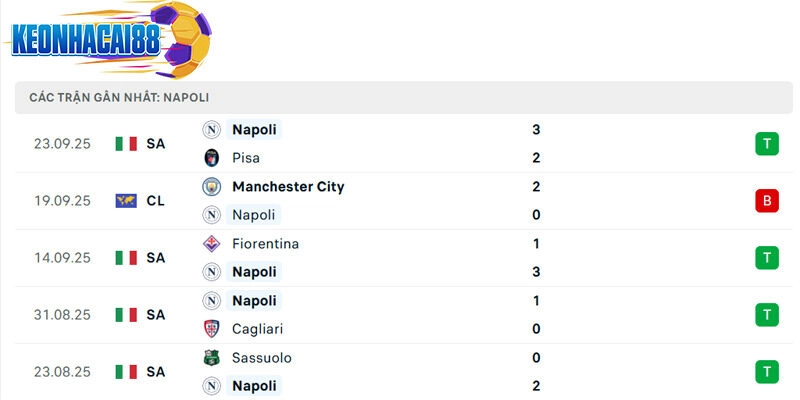The height and width of the screenshot is (400, 800).
Task: Click the red B result badge
Action: click(766, 201)
